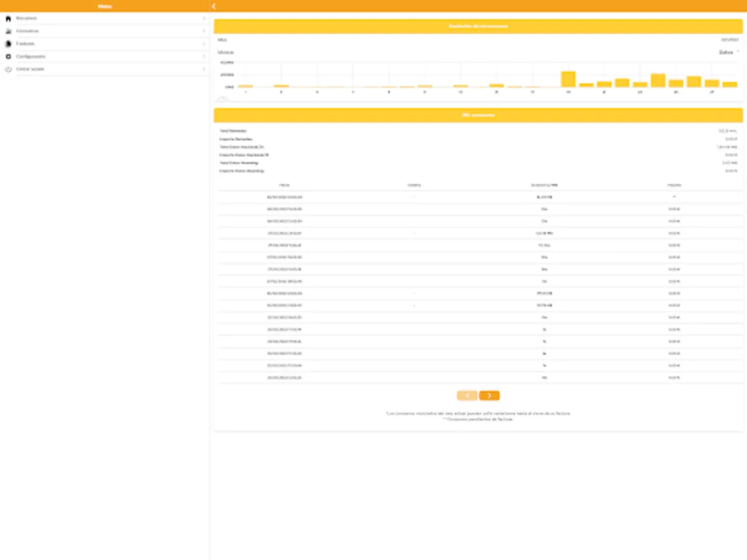
Task: Click the first row of the table
Action: [478, 197]
